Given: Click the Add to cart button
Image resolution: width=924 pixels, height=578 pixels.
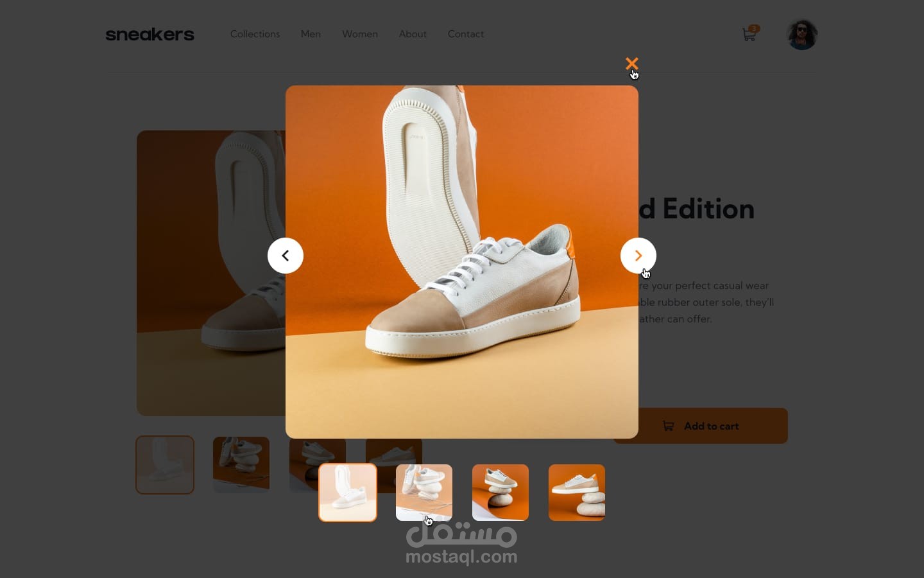Looking at the screenshot, I should 701,426.
